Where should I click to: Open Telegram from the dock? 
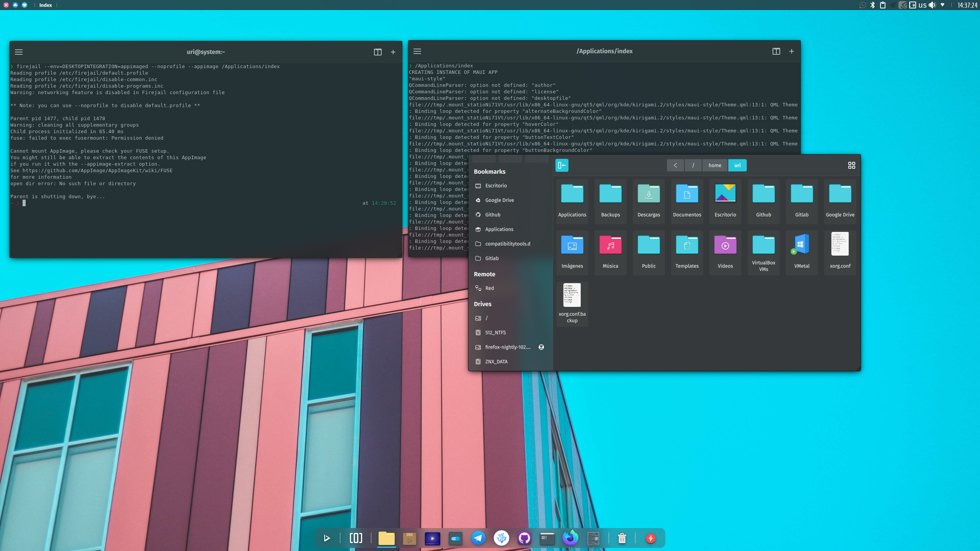point(478,538)
